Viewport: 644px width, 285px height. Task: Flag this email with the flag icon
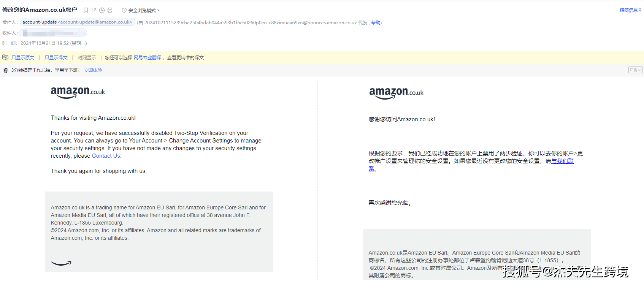click(94, 10)
